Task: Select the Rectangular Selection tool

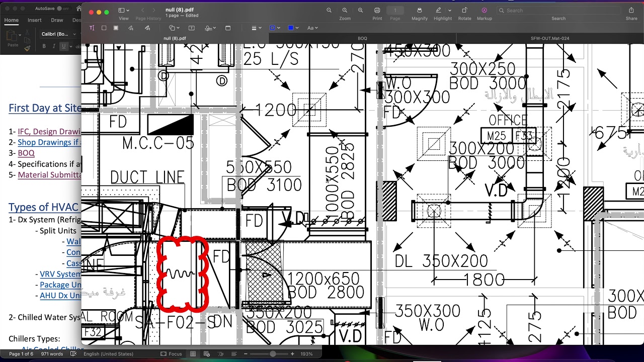Action: (104, 28)
